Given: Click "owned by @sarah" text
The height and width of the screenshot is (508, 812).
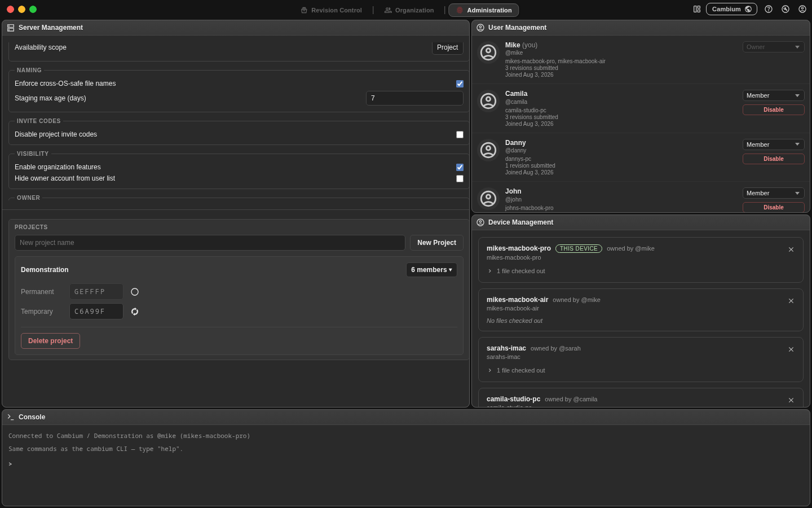Looking at the screenshot, I should tap(555, 348).
